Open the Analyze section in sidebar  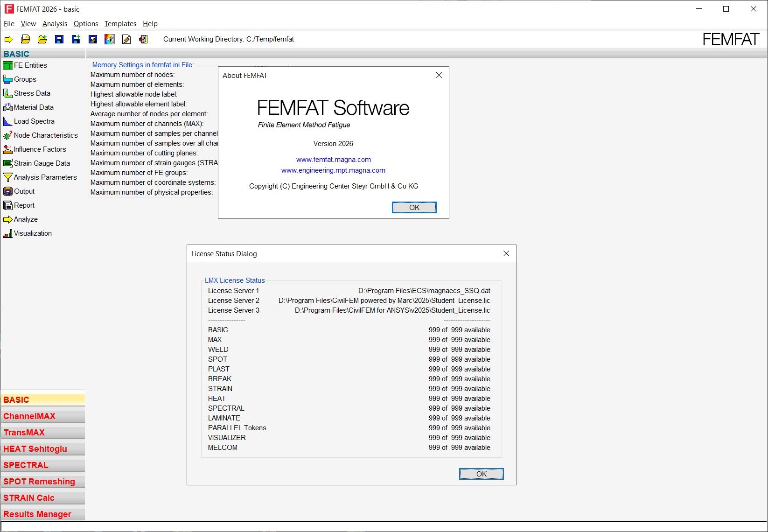tap(21, 219)
